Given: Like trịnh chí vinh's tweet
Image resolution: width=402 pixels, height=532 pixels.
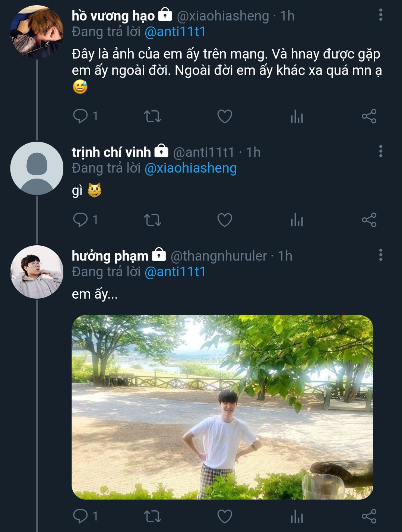Looking at the screenshot, I should coord(225,220).
